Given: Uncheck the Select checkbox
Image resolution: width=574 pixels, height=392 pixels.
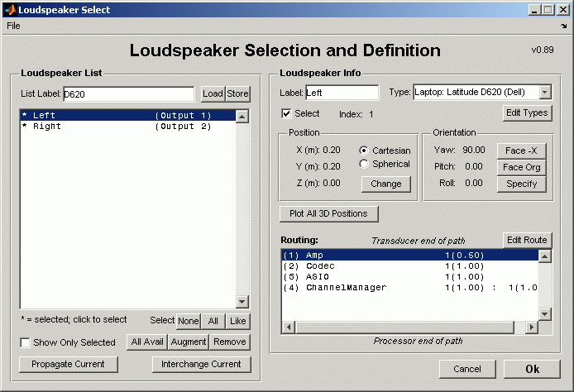Looking at the screenshot, I should coord(286,113).
